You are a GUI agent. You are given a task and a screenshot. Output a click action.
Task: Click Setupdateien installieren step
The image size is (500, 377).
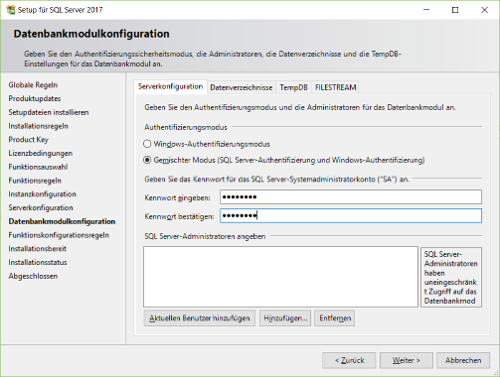[49, 112]
